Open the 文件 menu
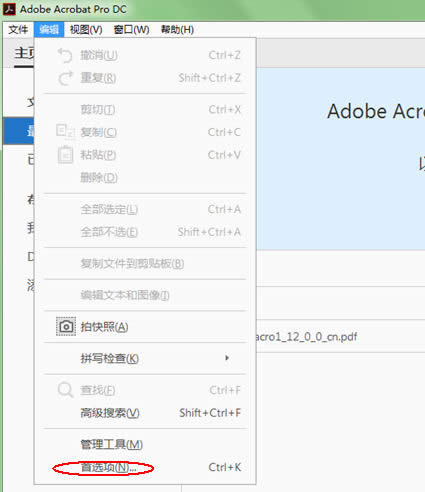Viewport: 425px width, 492px height. 18,30
